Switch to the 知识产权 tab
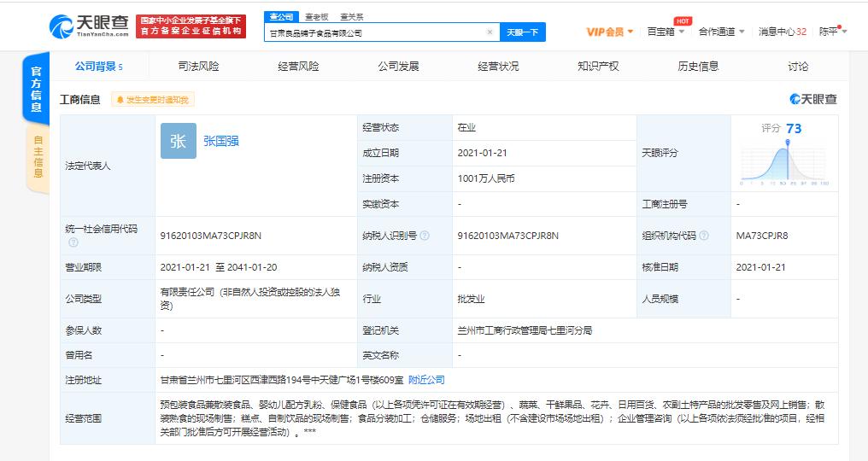The width and height of the screenshot is (868, 461). click(x=598, y=67)
